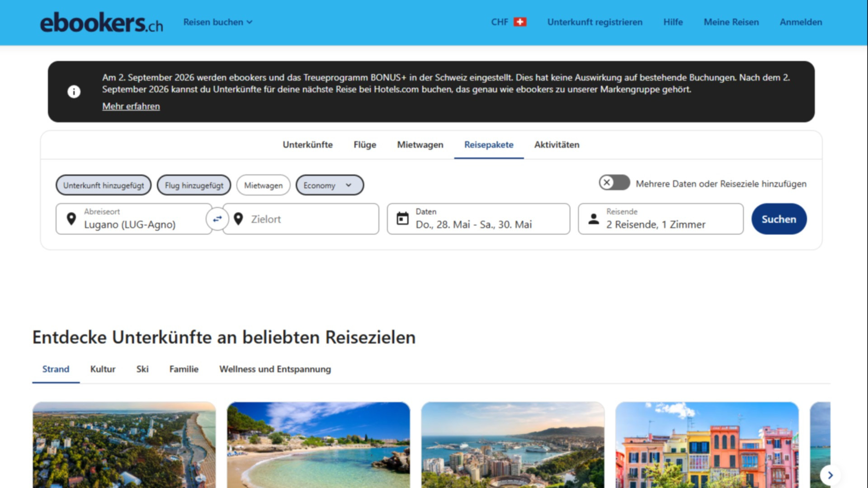Image resolution: width=868 pixels, height=488 pixels.
Task: Show next destinations with carousel arrow
Action: pyautogui.click(x=830, y=475)
